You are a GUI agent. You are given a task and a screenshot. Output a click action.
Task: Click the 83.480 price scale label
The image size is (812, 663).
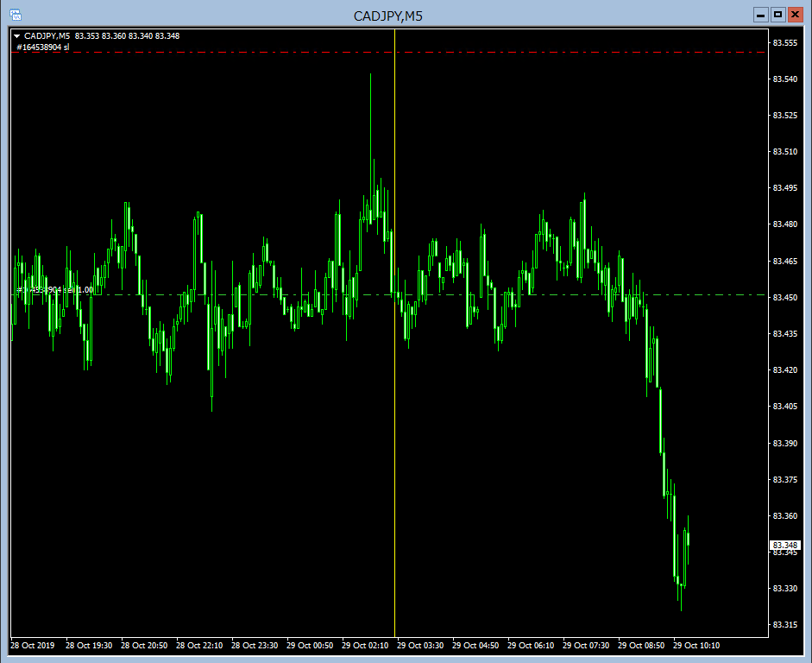click(x=785, y=224)
